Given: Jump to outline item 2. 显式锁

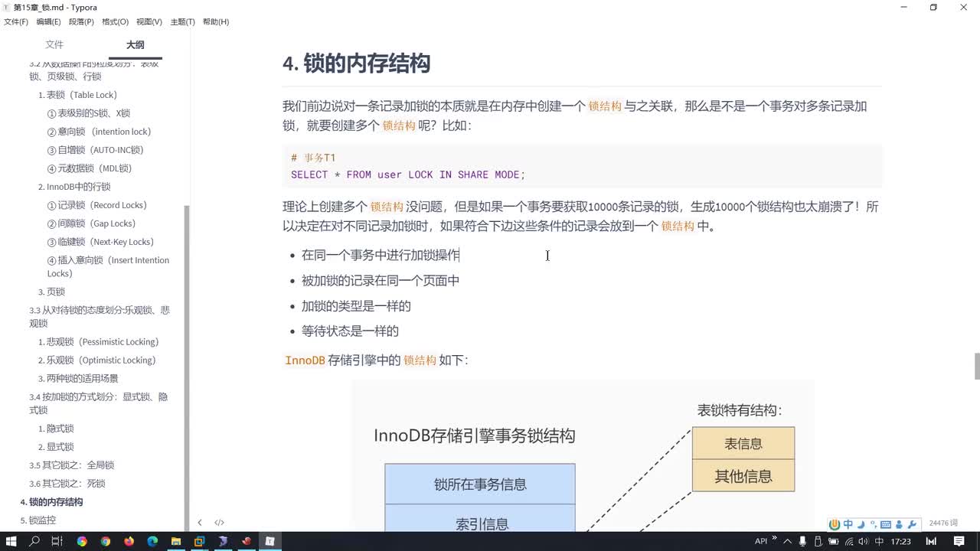Looking at the screenshot, I should click(56, 447).
